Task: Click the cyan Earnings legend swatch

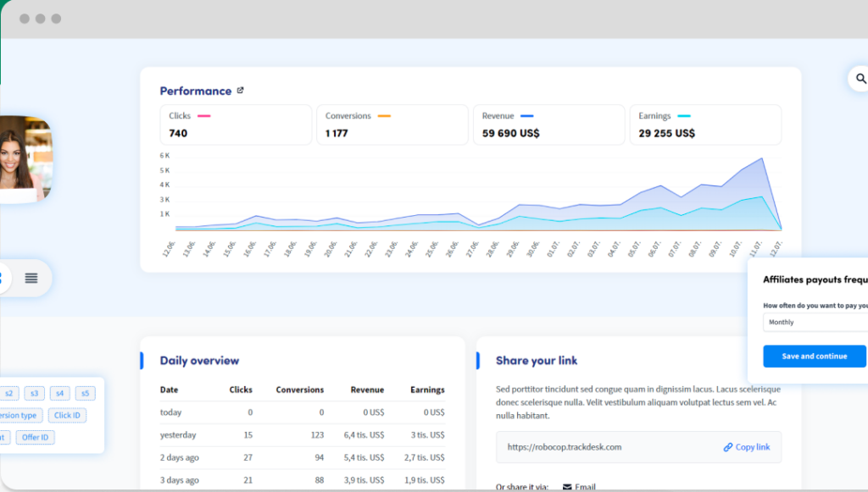Action: point(683,116)
